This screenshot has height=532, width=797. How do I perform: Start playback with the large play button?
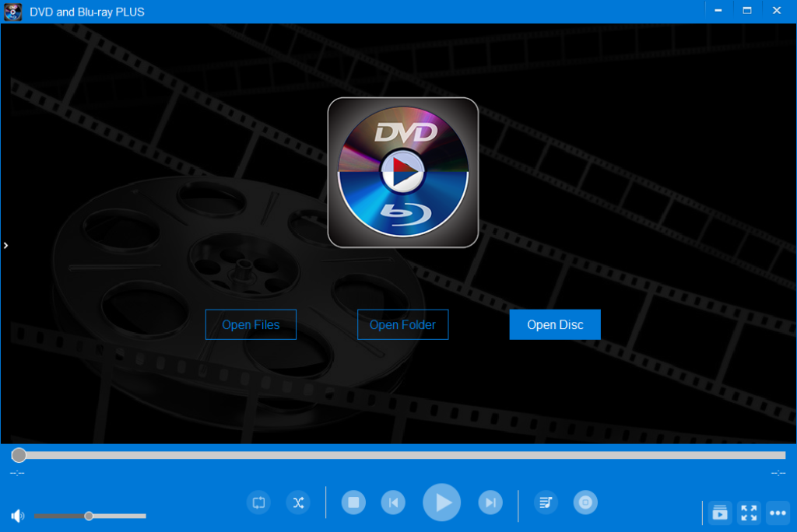(x=442, y=502)
